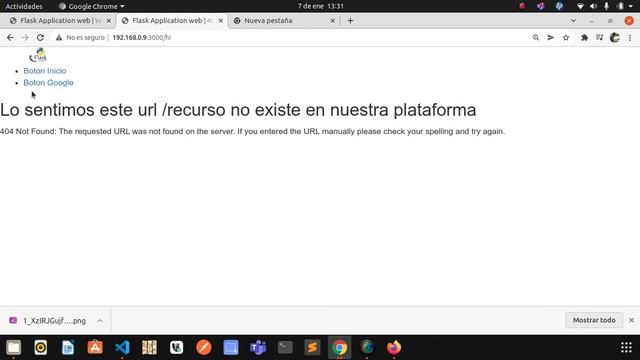Click Mostrar todo downloads button

594,320
